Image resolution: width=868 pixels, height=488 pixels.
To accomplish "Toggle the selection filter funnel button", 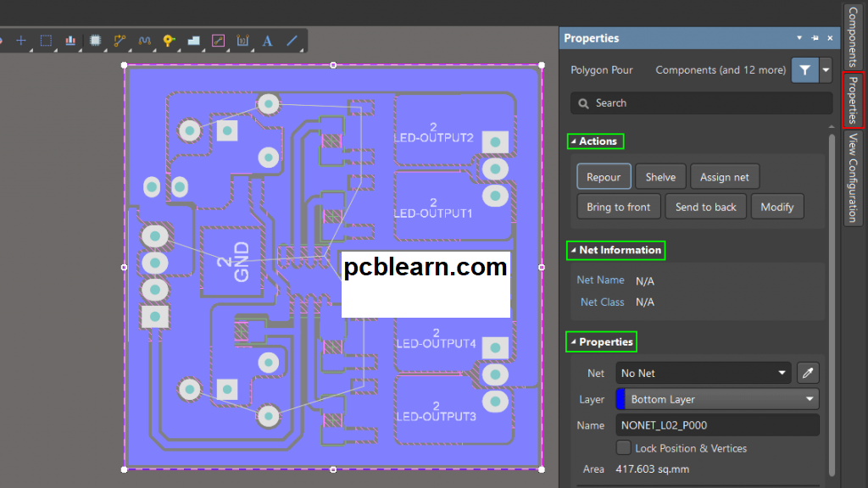I will click(x=804, y=70).
